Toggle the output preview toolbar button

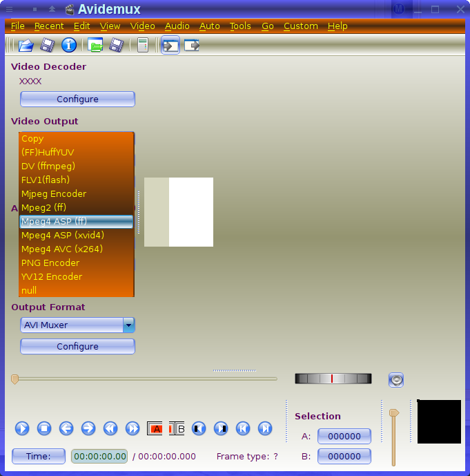click(x=192, y=46)
